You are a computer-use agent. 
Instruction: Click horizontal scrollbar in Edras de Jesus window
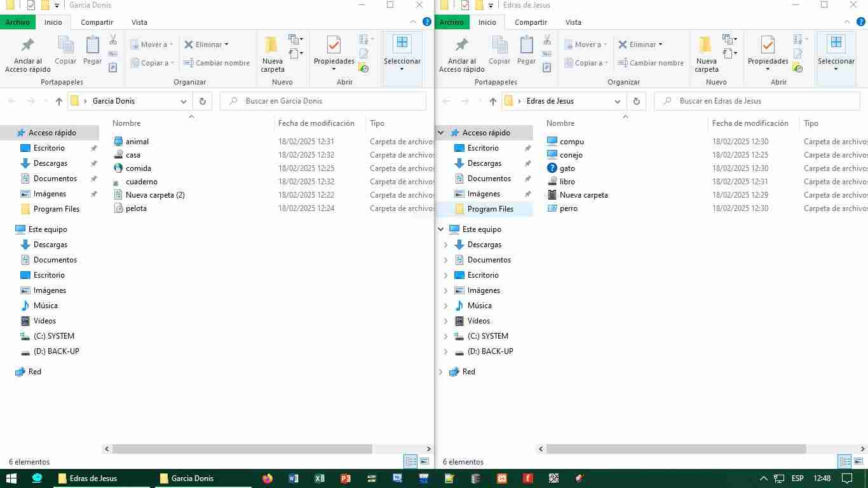(676, 449)
